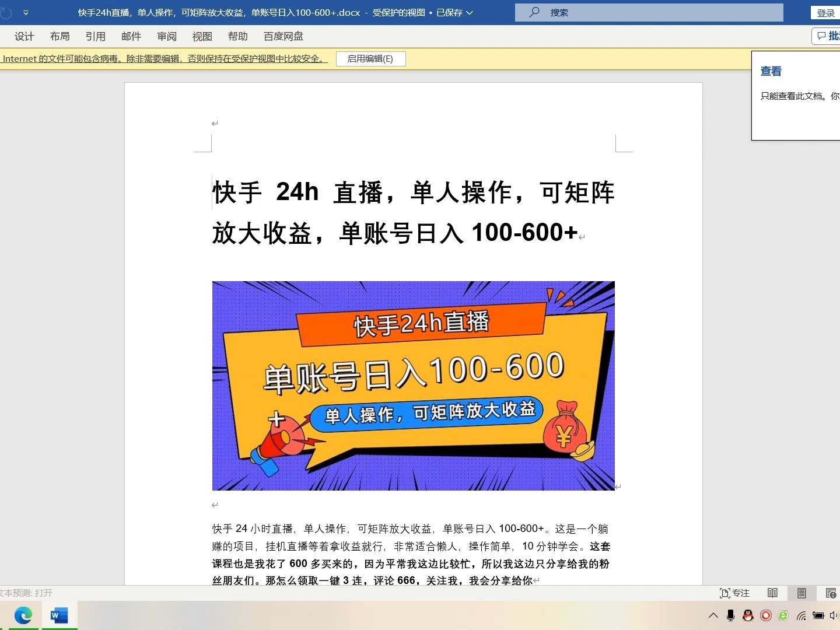This screenshot has width=840, height=630.
Task: Switch to Read Mode view icon
Action: pos(772,593)
